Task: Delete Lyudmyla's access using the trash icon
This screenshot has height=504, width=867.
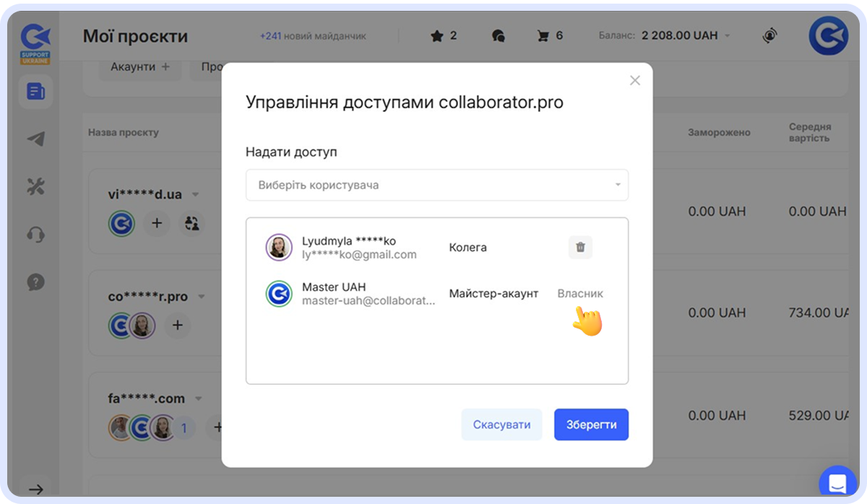Action: pyautogui.click(x=579, y=247)
